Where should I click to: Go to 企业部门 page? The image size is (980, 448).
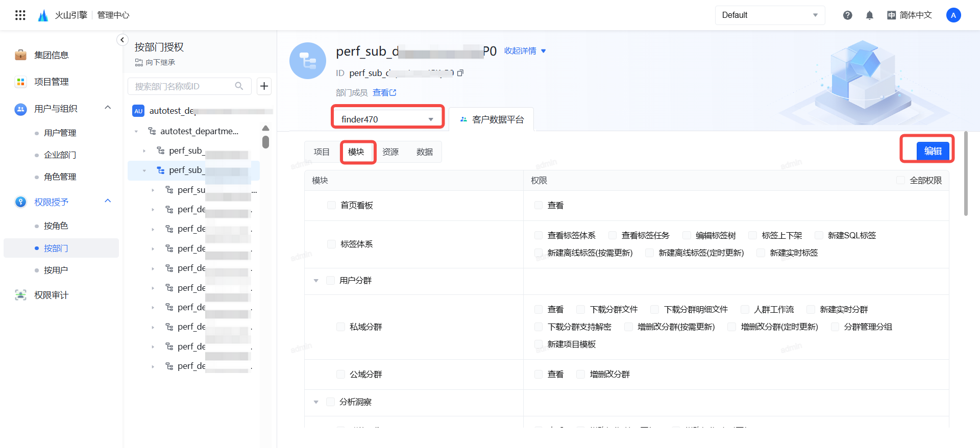pyautogui.click(x=60, y=155)
